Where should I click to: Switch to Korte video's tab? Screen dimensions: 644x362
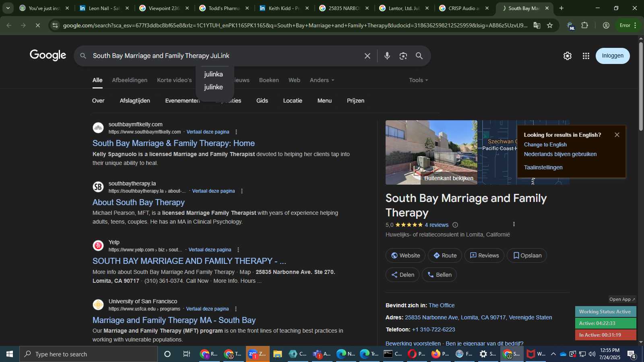pos(174,80)
